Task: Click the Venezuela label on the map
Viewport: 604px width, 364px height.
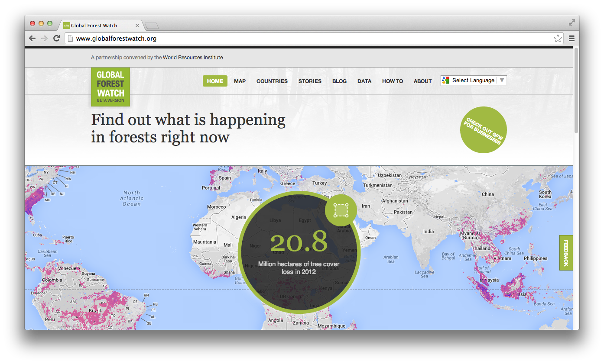Action: point(69,268)
